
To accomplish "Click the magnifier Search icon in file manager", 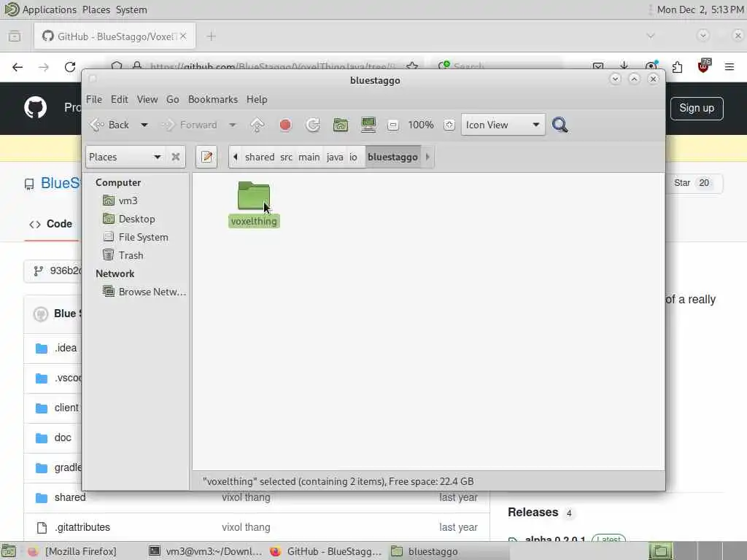I will 560,125.
